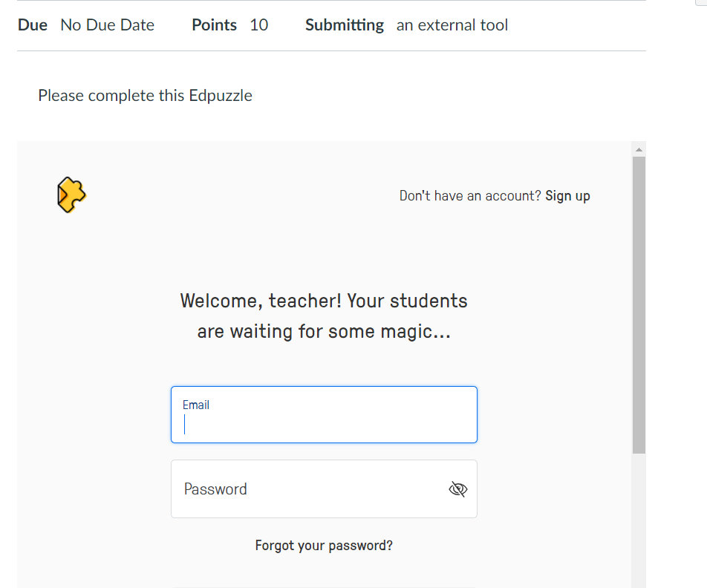Click the 'are waiting for some magic...' text
Image resolution: width=707 pixels, height=588 pixels.
(324, 331)
